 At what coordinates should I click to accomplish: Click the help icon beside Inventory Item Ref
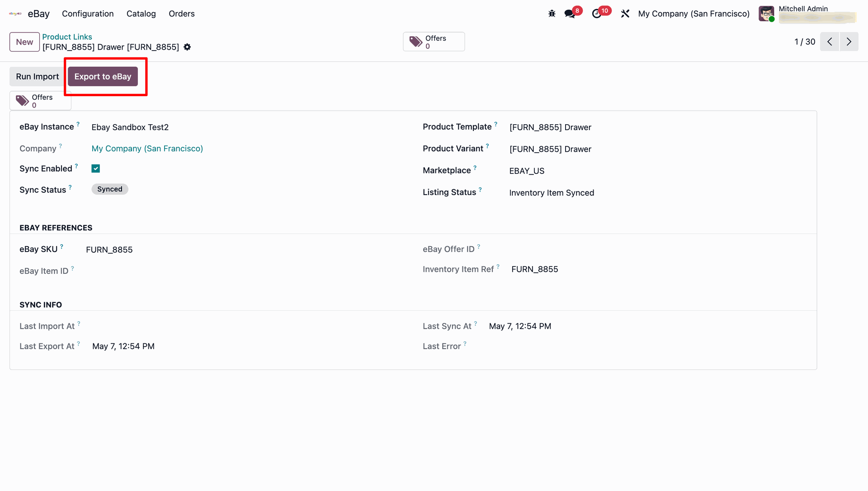tap(498, 267)
